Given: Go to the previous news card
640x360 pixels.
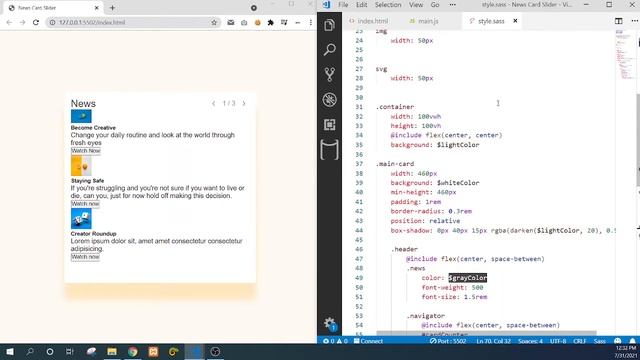Looking at the screenshot, I should tap(213, 103).
